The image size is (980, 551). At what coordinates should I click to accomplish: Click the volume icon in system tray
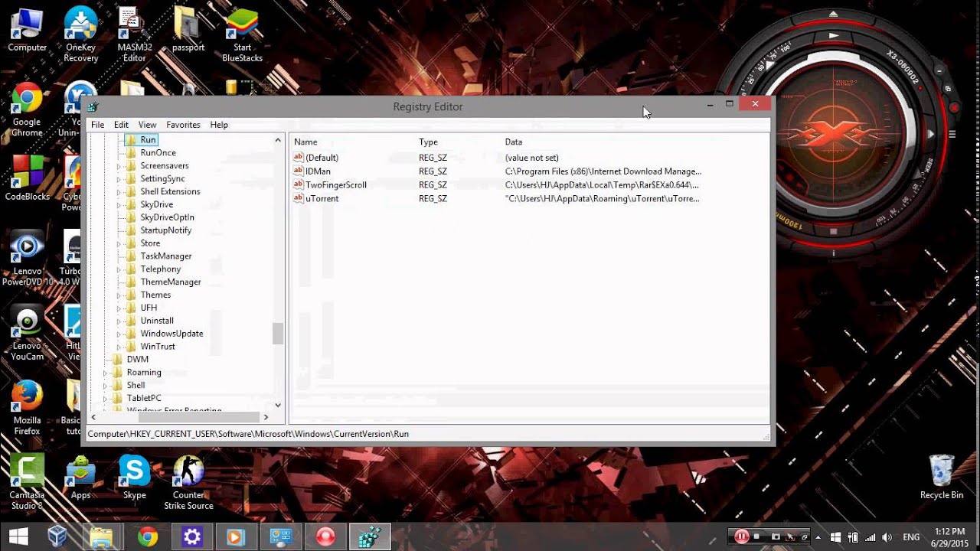[x=887, y=537]
